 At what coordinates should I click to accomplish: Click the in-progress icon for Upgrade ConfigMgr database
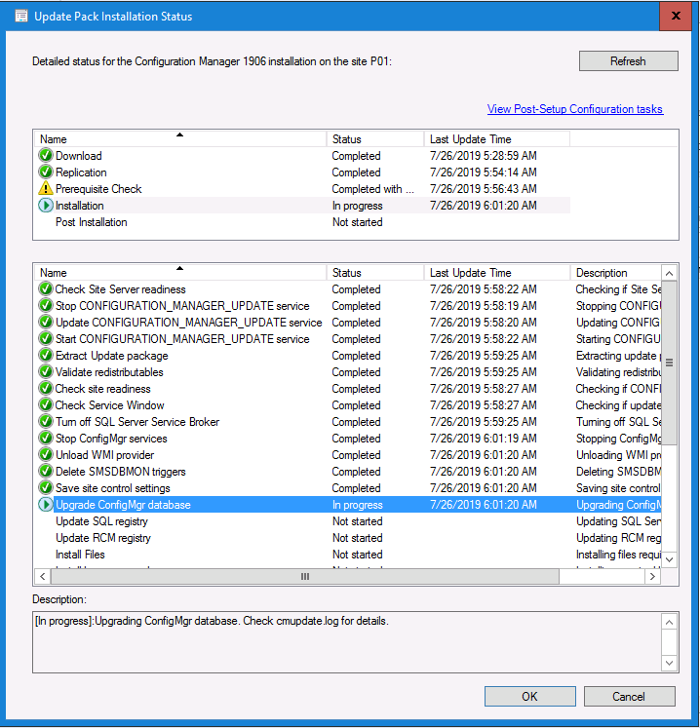pos(46,504)
